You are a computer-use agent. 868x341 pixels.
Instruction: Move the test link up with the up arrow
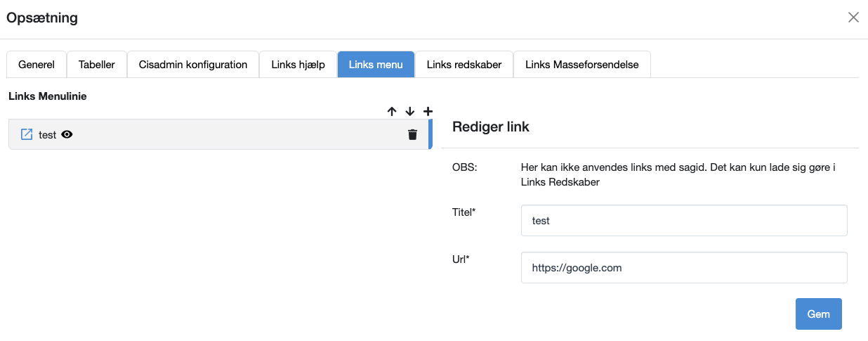pos(392,111)
